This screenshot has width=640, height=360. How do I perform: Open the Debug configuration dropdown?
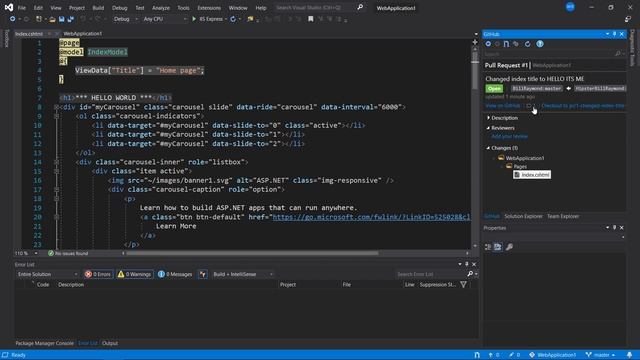coord(125,19)
